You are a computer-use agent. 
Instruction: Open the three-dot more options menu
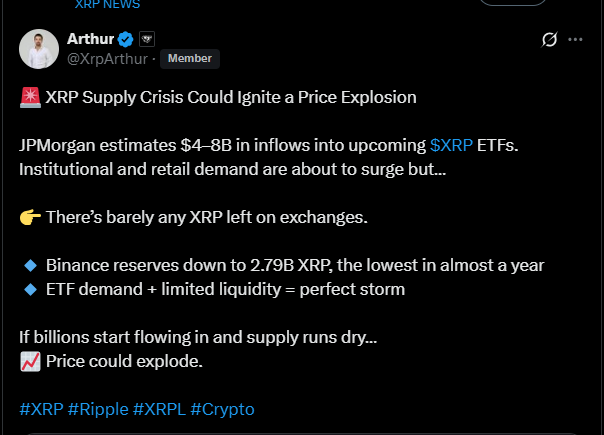coord(575,40)
